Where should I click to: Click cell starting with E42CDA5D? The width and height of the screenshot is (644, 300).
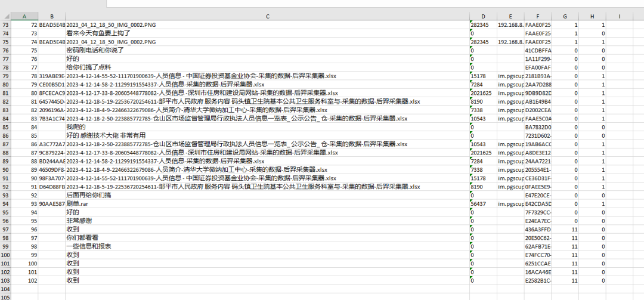[x=538, y=204]
